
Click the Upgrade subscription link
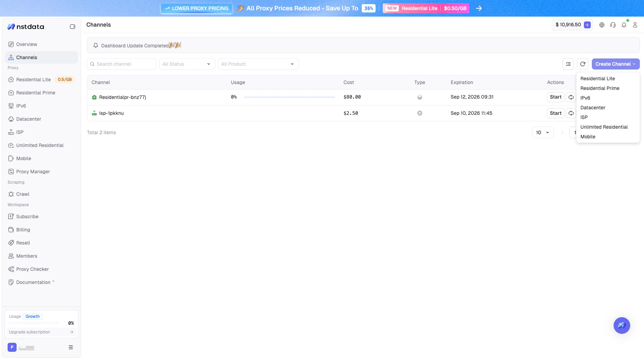41,332
